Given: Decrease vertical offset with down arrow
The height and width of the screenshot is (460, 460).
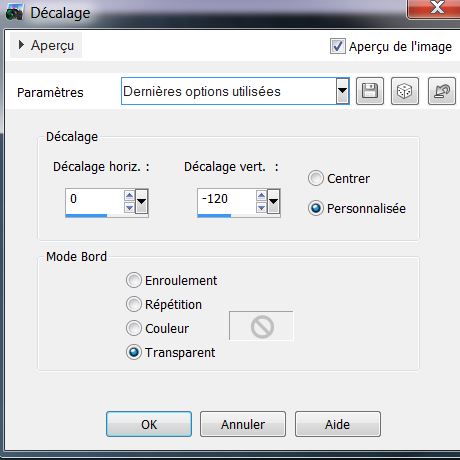Looking at the screenshot, I should coord(261,208).
